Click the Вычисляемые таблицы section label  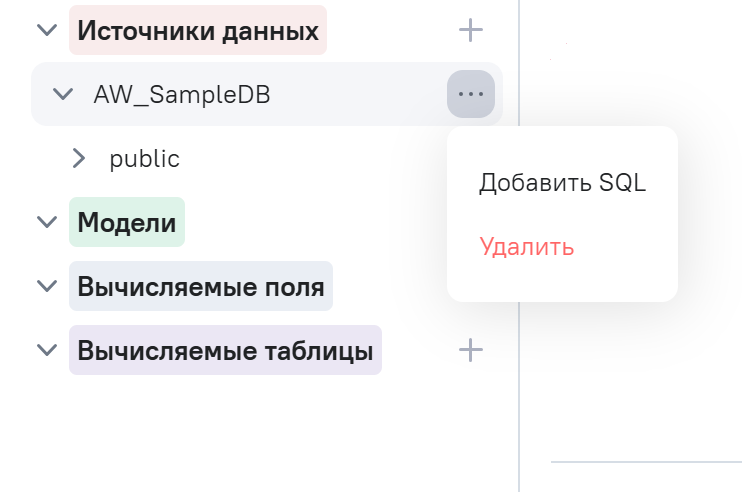[225, 350]
